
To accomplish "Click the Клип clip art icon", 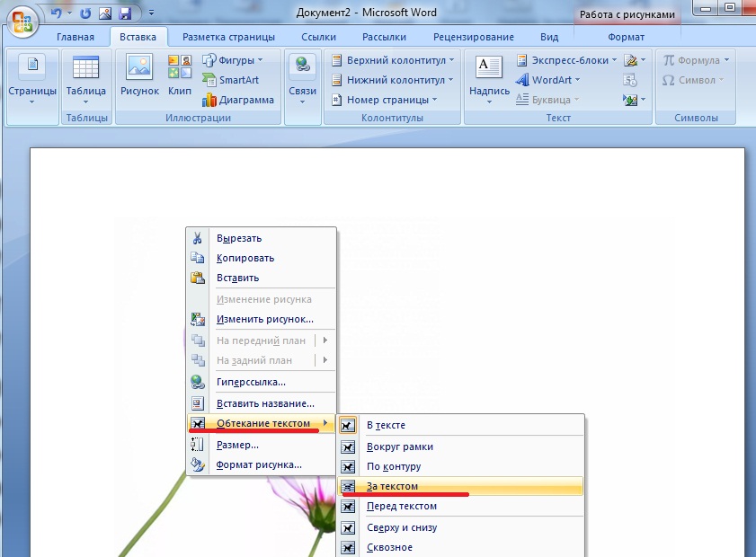I will pos(180,75).
